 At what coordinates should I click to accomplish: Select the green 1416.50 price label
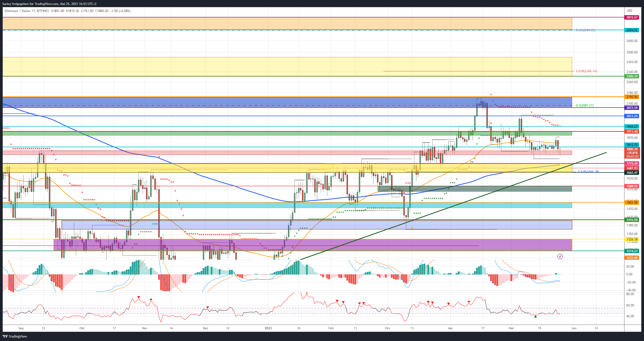pos(632,220)
